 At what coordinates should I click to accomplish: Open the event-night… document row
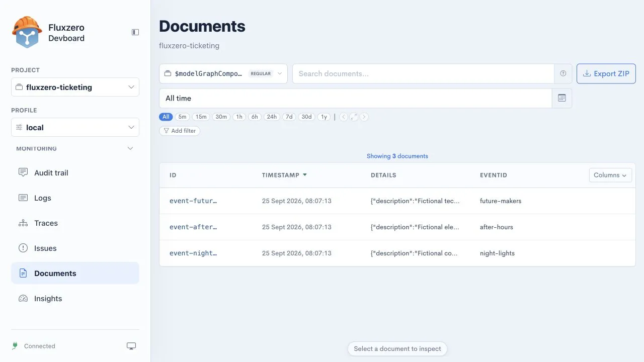tap(397, 253)
